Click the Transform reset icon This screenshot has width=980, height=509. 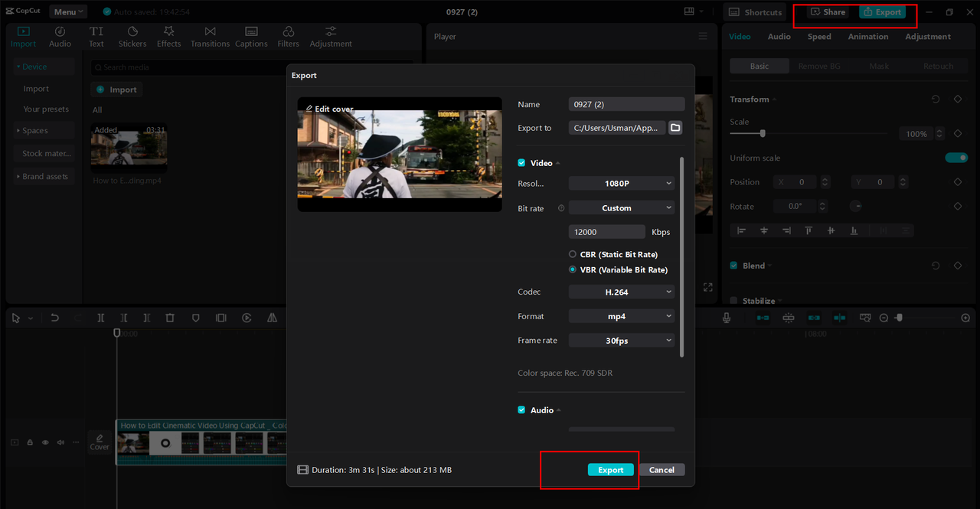(x=936, y=100)
